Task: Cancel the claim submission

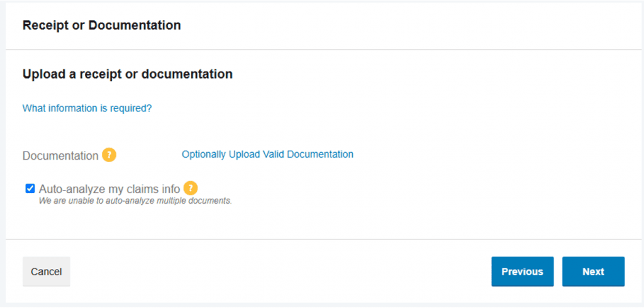Action: tap(47, 272)
